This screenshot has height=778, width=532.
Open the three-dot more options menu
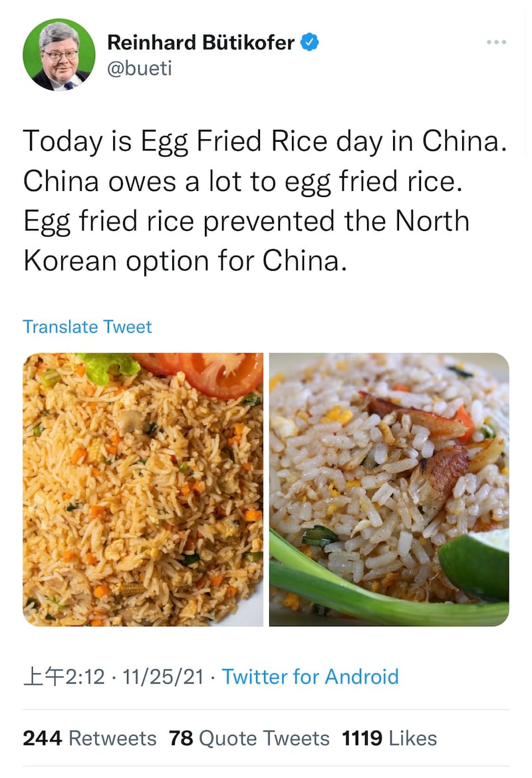pyautogui.click(x=496, y=42)
